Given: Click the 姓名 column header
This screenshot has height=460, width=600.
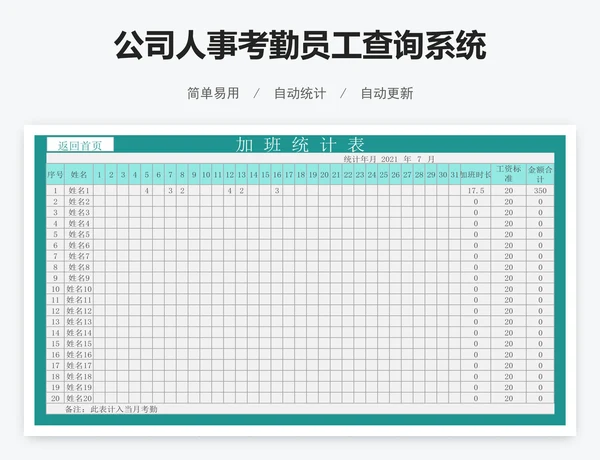Looking at the screenshot, I should (79, 175).
